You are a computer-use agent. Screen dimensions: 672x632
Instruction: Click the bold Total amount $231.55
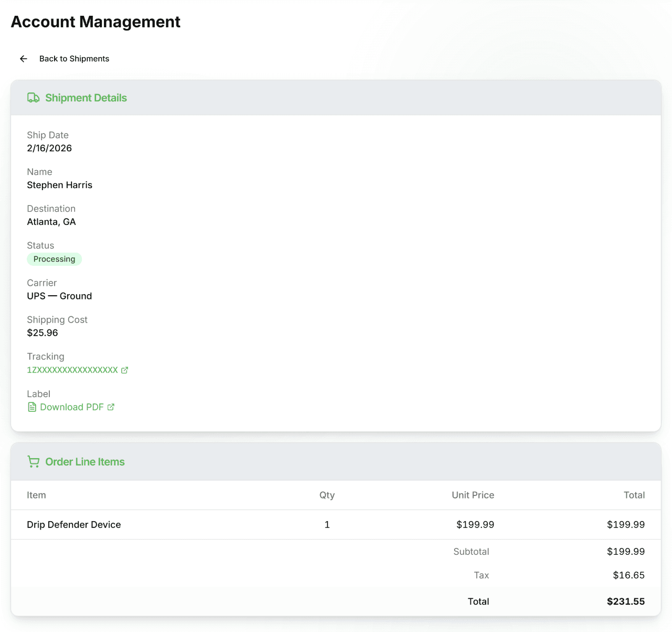(626, 601)
